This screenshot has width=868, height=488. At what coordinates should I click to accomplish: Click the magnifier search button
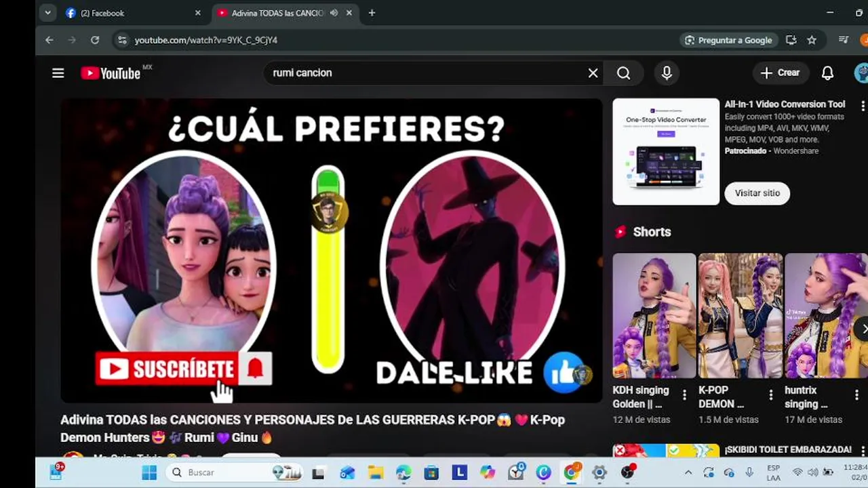coord(624,73)
